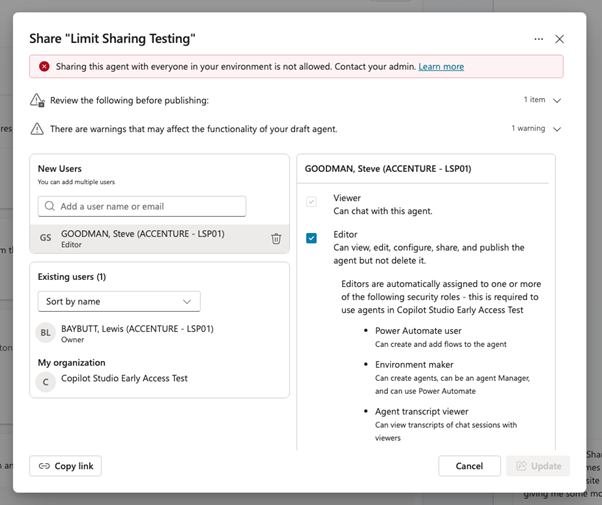Click the GS user avatar
The width and height of the screenshot is (602, 505).
46,238
